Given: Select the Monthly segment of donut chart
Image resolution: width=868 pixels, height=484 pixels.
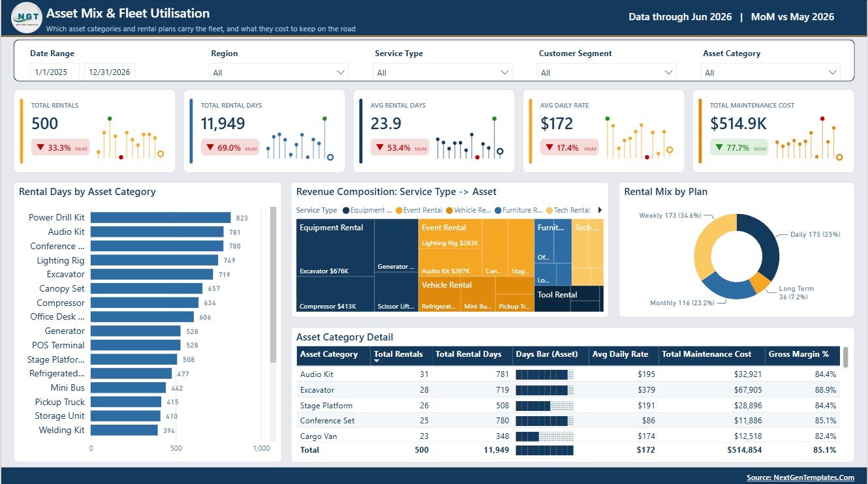Looking at the screenshot, I should tap(726, 286).
